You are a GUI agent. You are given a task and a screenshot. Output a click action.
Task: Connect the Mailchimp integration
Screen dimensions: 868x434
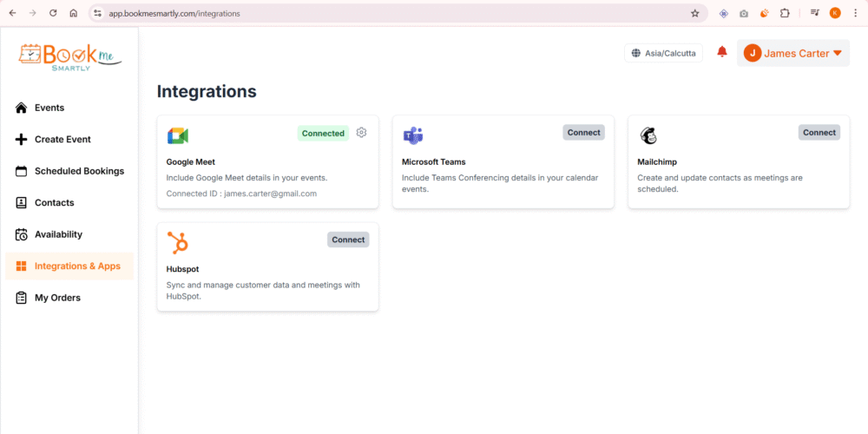pos(819,133)
